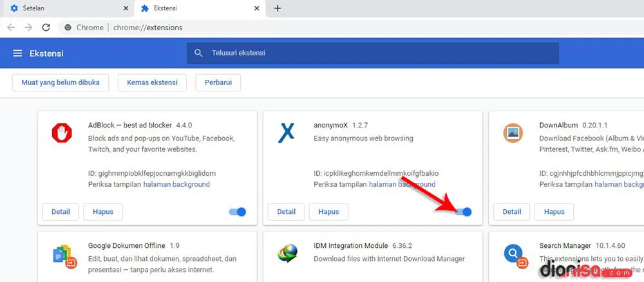
Task: Click Easy anonymous web browsing description
Action: (363, 138)
